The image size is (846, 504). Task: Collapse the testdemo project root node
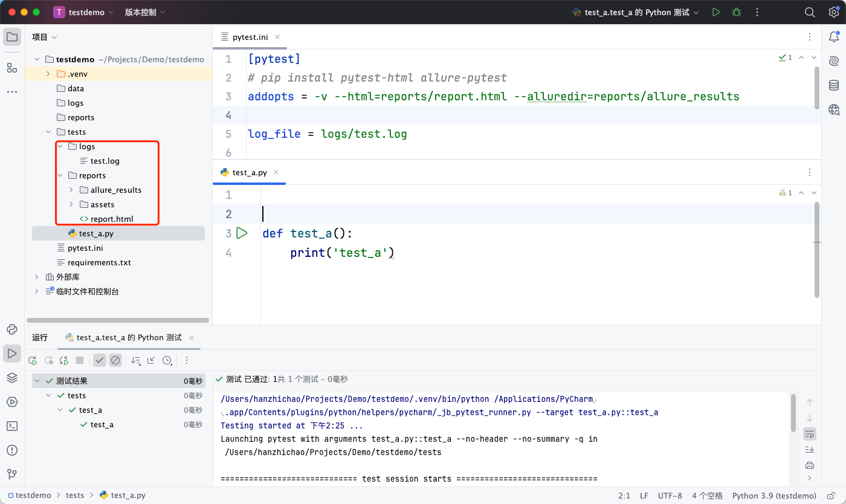click(37, 59)
